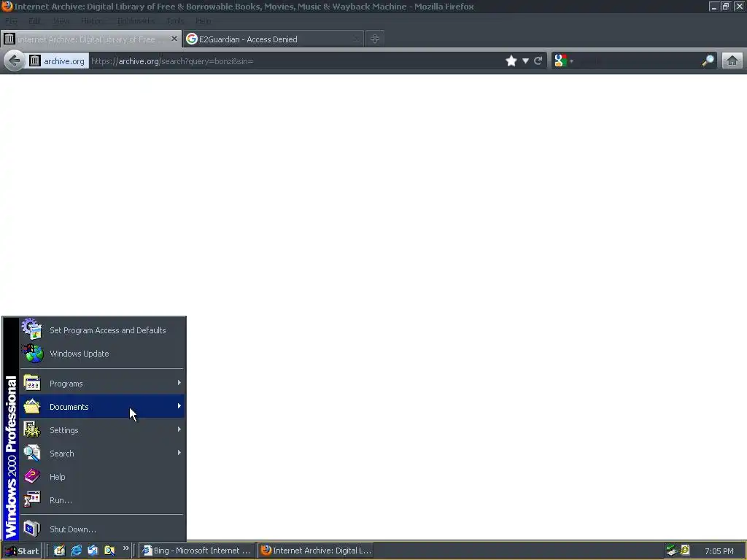Open the File menu
Viewport: 747px width, 560px height.
coord(11,21)
